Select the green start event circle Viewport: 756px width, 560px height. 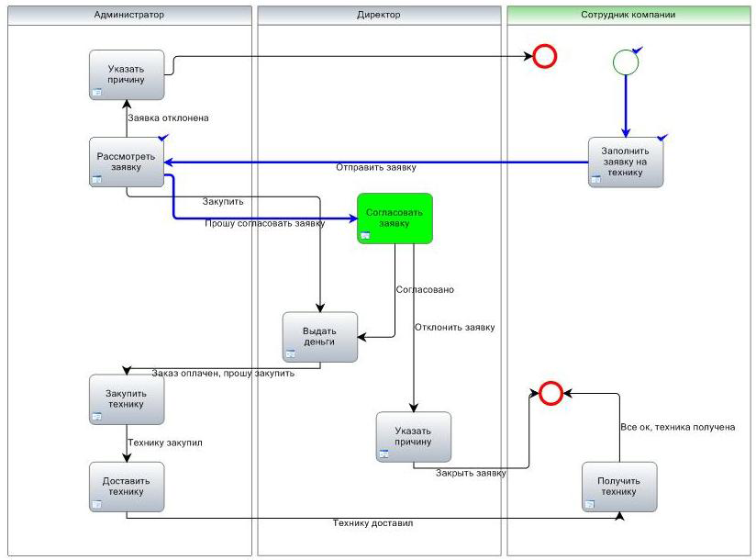(x=625, y=62)
